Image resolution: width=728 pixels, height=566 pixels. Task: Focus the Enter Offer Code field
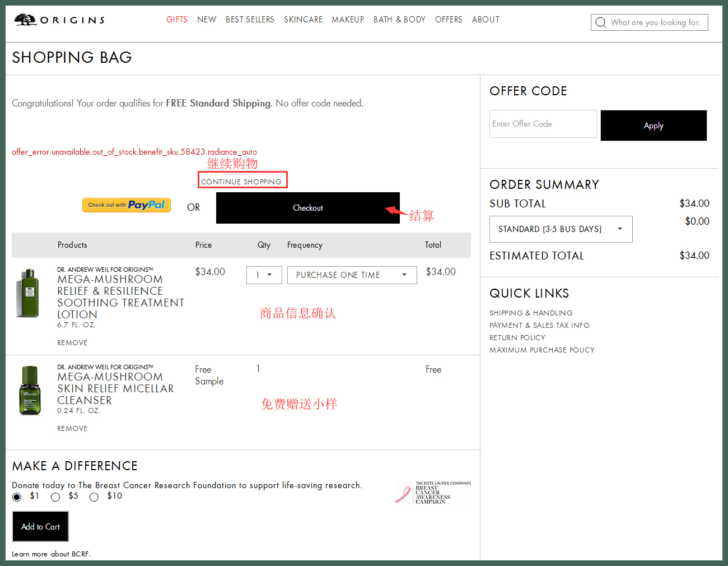click(x=543, y=124)
